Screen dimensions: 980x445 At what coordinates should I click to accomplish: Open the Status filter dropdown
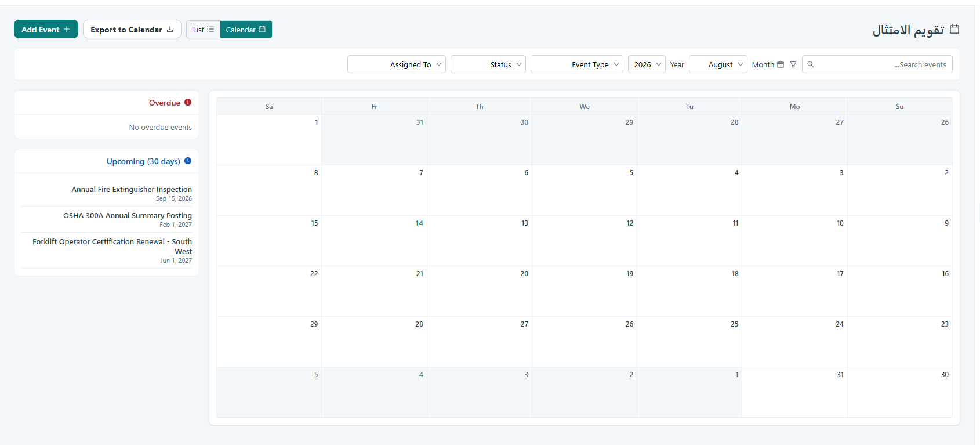pos(488,64)
